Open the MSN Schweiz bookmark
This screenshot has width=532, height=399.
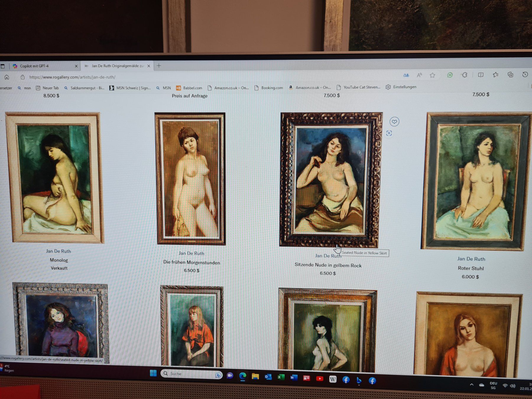tap(130, 88)
